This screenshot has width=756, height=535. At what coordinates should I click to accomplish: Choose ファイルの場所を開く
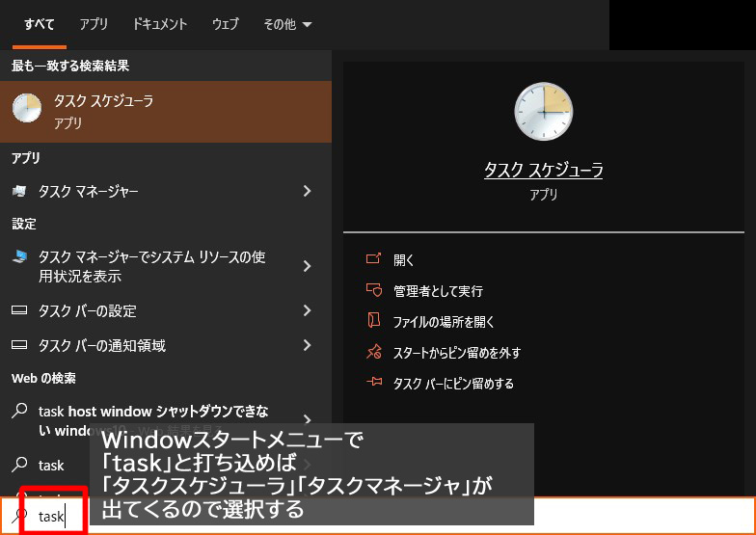coord(444,322)
